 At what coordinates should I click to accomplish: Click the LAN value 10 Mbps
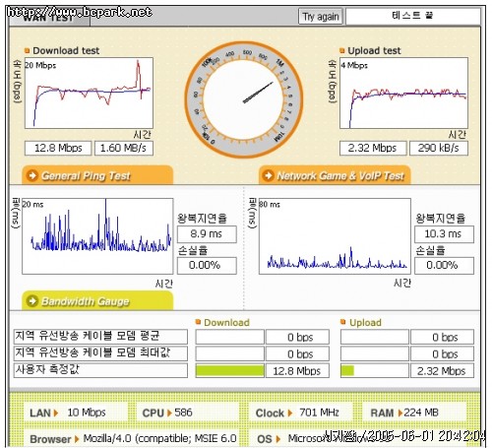click(x=87, y=413)
